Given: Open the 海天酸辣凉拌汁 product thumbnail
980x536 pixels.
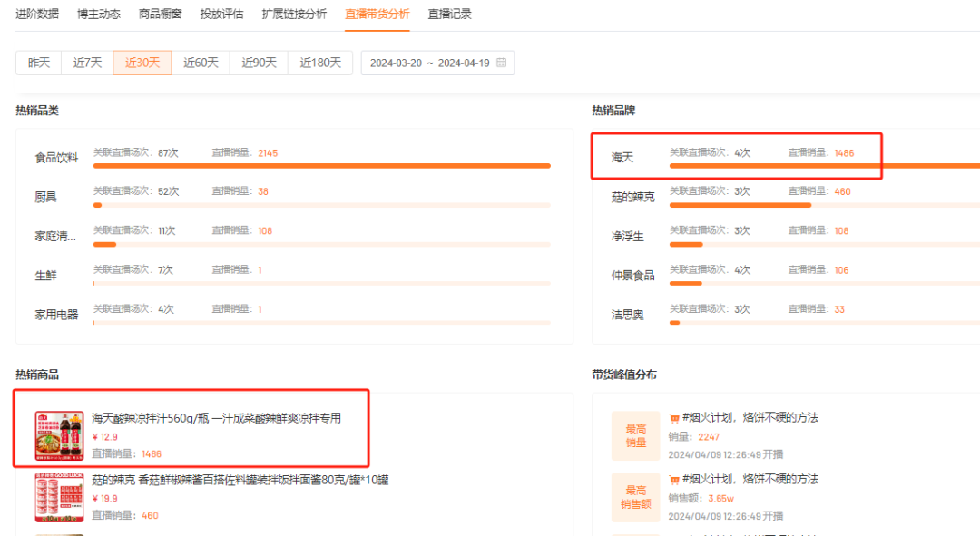Looking at the screenshot, I should coord(59,435).
